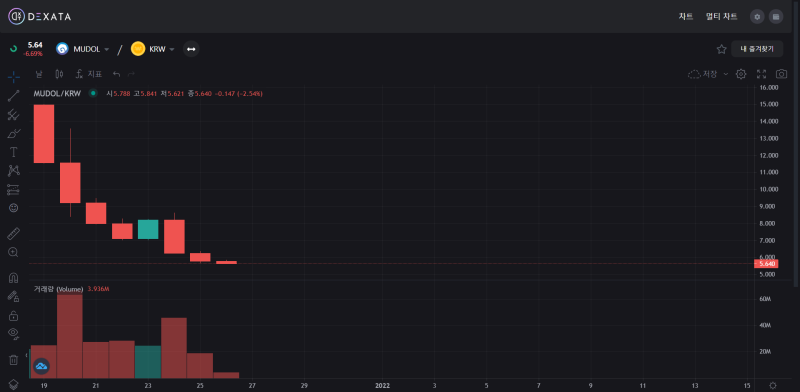Enter fullscreen chart mode

[x=762, y=75]
